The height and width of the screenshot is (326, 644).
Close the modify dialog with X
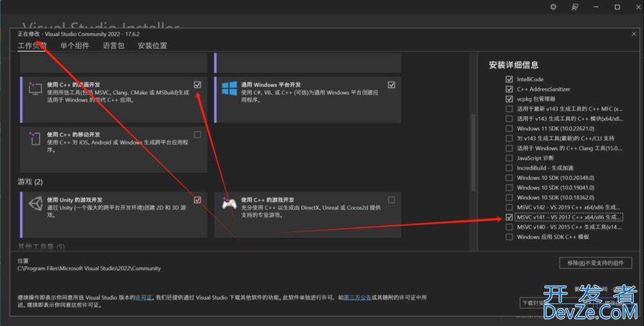(634, 34)
